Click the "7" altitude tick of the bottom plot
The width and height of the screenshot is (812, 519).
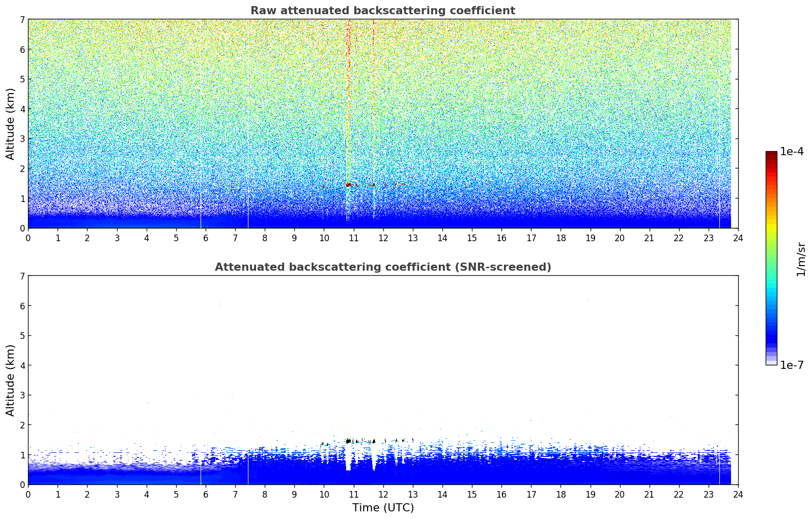[x=22, y=276]
